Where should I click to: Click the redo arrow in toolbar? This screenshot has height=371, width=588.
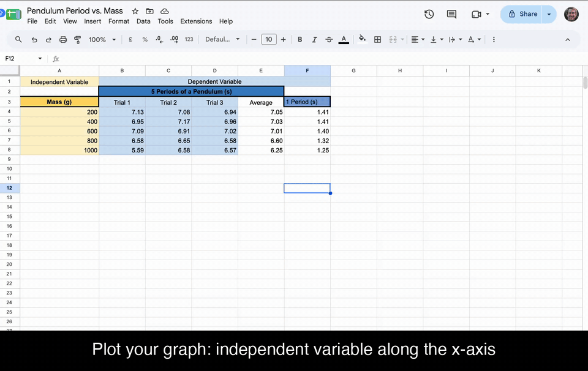tap(48, 39)
